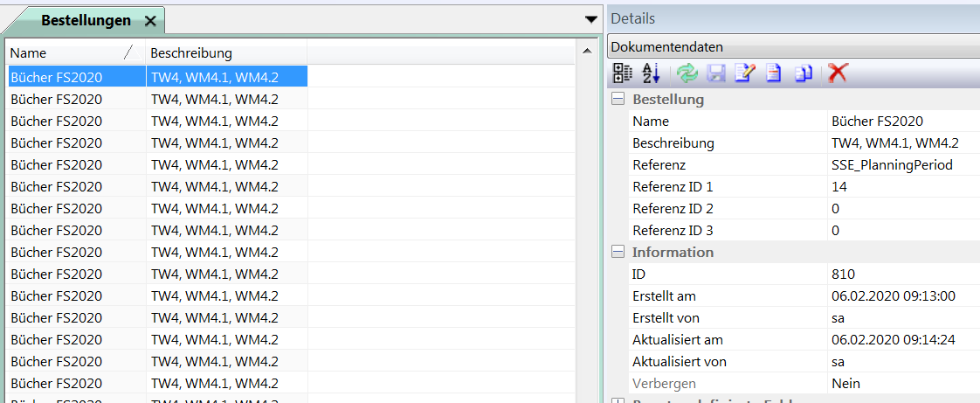Collapse the Information property group
Viewport: 980px width, 403px height.
618,252
